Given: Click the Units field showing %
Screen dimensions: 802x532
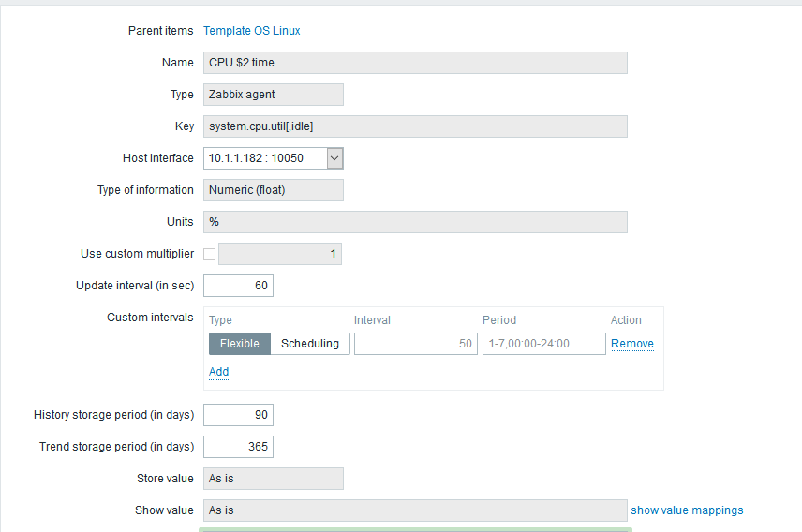Looking at the screenshot, I should point(415,222).
